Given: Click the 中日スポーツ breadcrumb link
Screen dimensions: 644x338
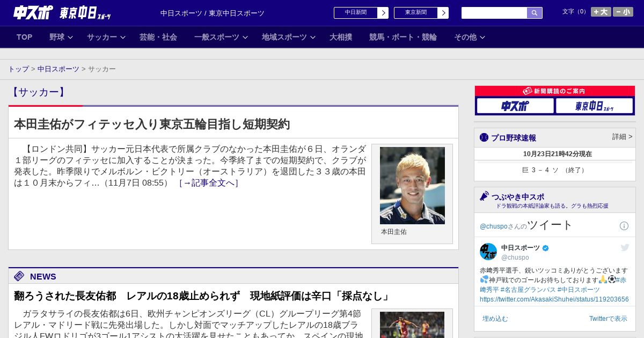Looking at the screenshot, I should point(58,69).
